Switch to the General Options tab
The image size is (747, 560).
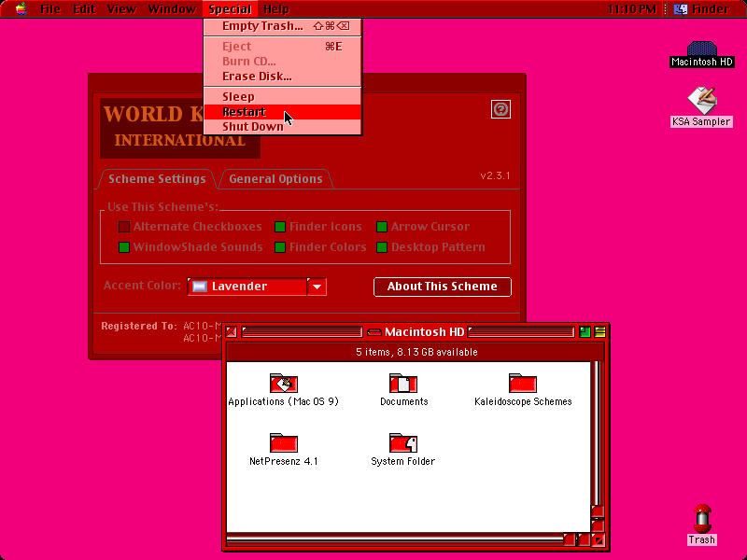coord(275,179)
